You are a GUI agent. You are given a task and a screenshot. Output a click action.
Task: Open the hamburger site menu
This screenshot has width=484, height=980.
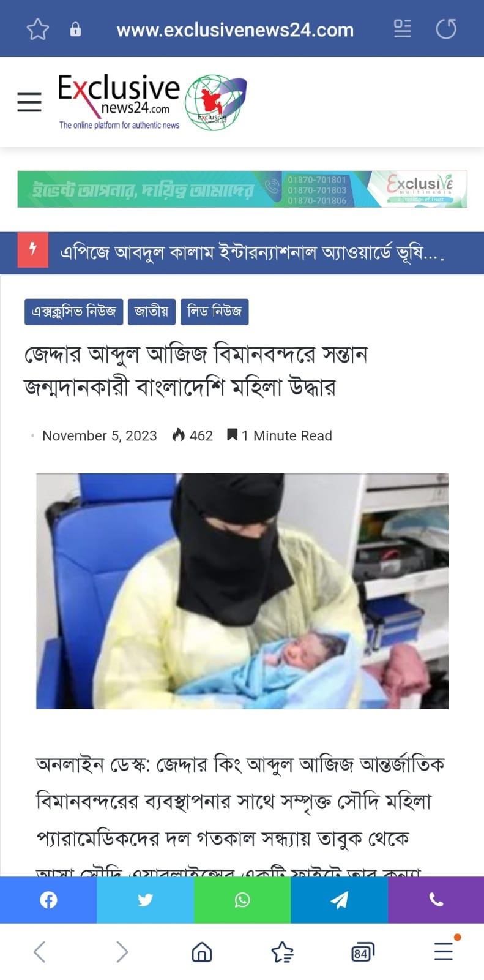pyautogui.click(x=29, y=102)
